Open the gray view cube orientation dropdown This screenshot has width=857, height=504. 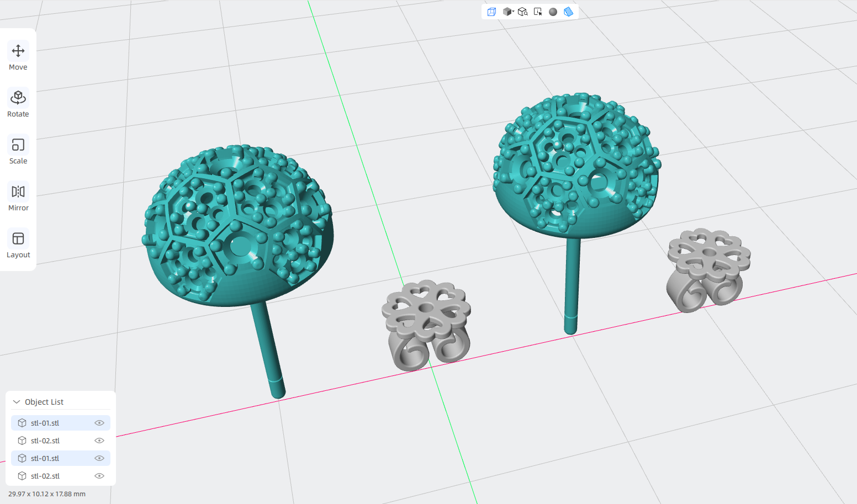click(x=508, y=12)
